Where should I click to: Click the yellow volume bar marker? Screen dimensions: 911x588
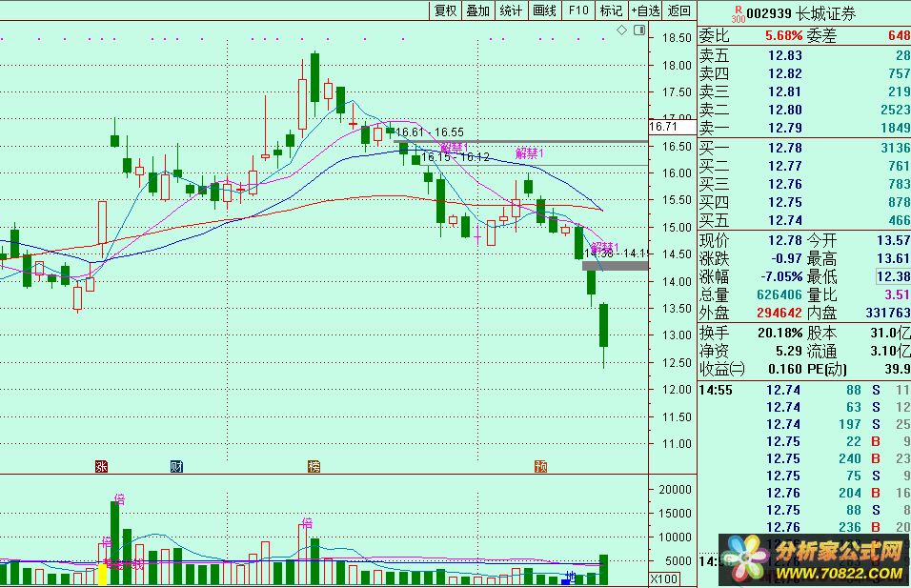pos(102,574)
